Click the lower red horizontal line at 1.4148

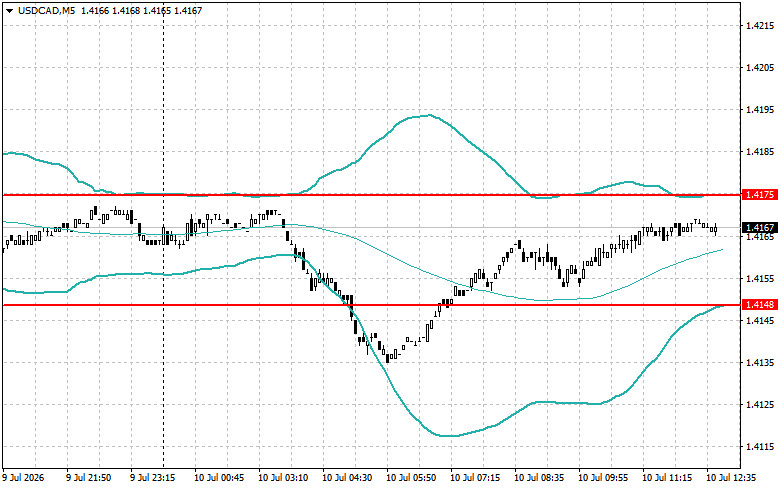click(372, 305)
